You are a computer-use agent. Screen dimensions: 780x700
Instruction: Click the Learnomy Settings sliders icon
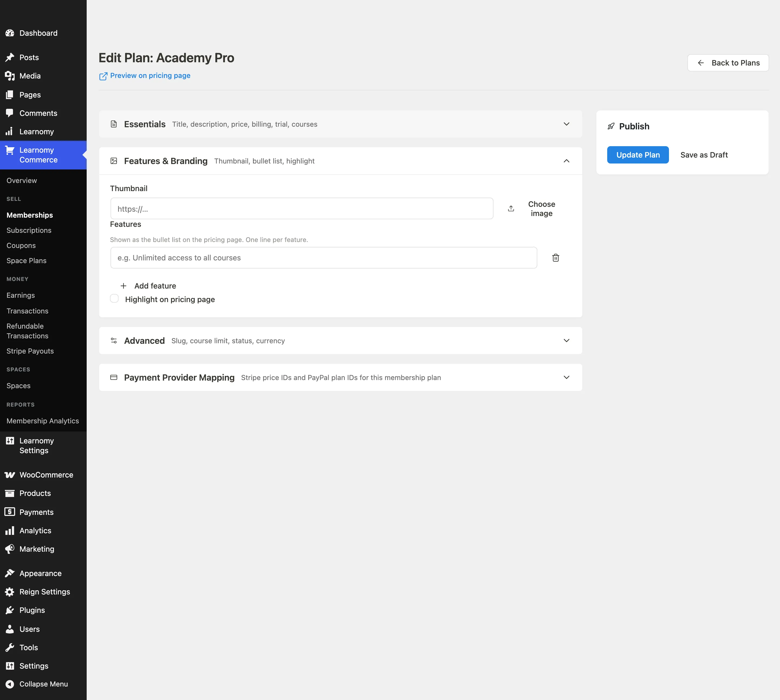[10, 441]
